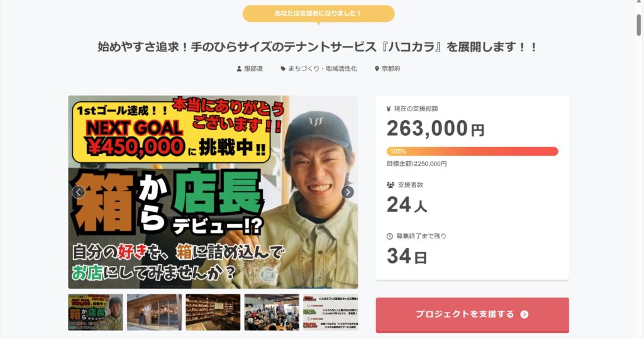
Task: Click the person icon beside 服部凌
Action: pos(239,69)
